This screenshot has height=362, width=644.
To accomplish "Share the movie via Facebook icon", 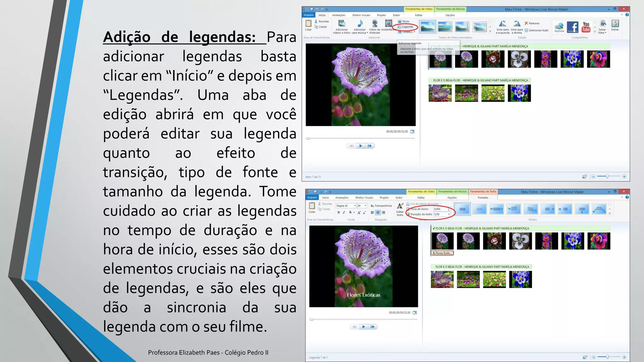I will point(573,27).
